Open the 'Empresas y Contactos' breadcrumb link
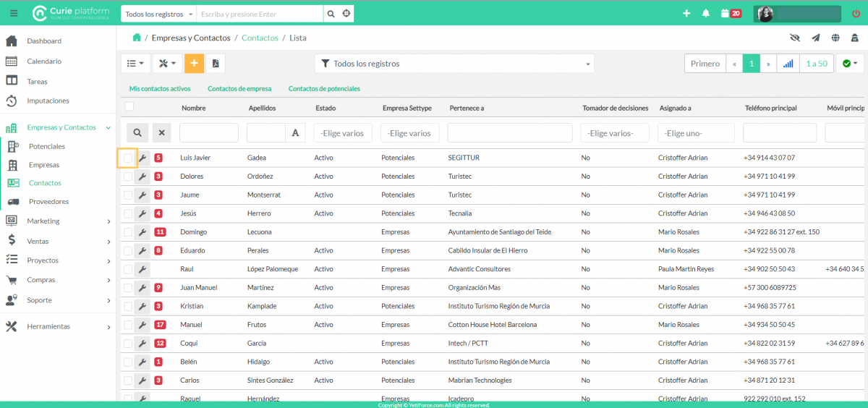868x408 pixels. point(191,38)
